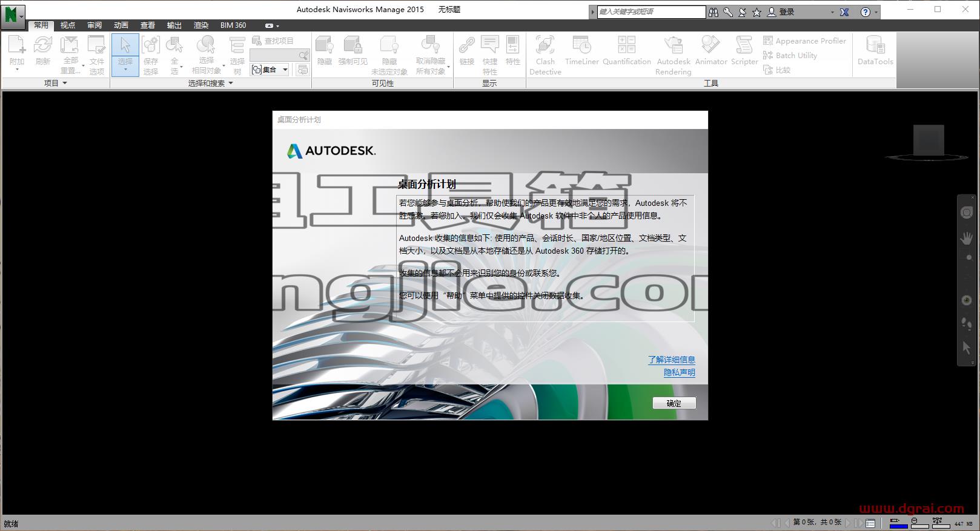Image resolution: width=980 pixels, height=531 pixels.
Task: Toggle the 特性 (Properties) panel
Action: [x=513, y=50]
